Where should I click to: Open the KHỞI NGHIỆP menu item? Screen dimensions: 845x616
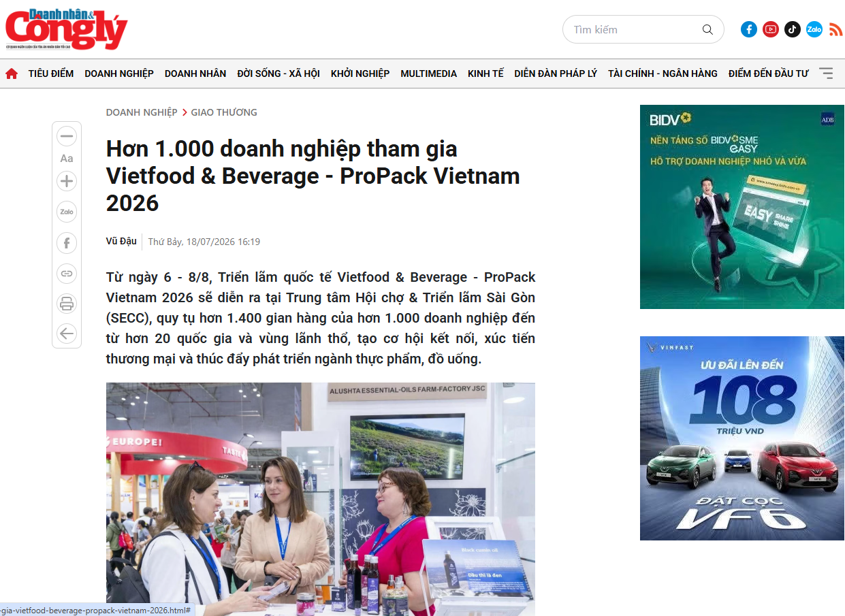[x=360, y=74]
